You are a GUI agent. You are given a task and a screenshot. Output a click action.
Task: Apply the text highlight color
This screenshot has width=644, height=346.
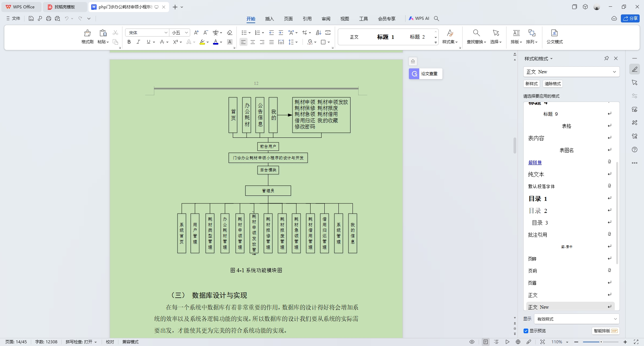(202, 42)
